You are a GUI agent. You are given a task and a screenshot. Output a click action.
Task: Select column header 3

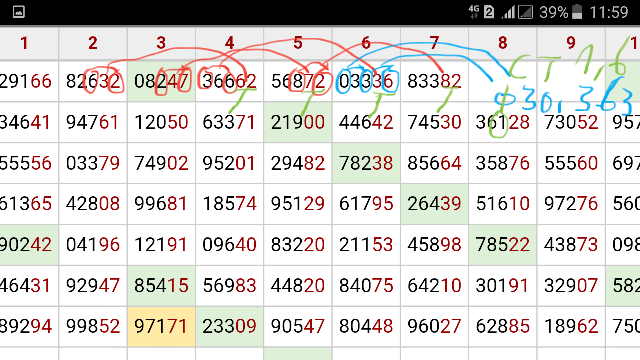pyautogui.click(x=161, y=43)
